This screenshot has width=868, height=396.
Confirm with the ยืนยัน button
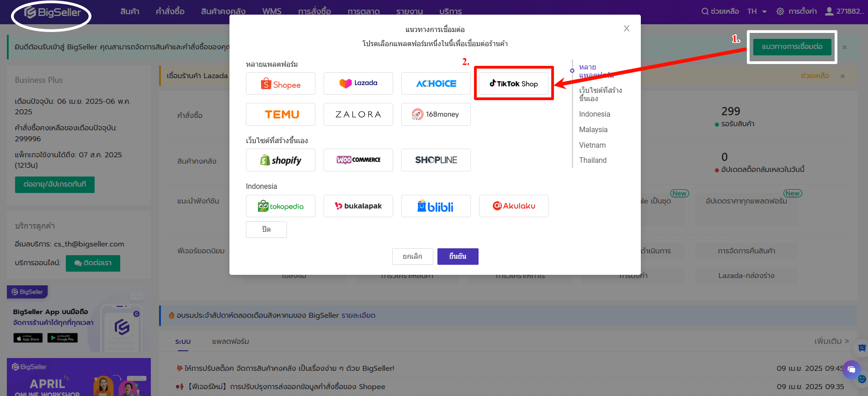tap(458, 257)
